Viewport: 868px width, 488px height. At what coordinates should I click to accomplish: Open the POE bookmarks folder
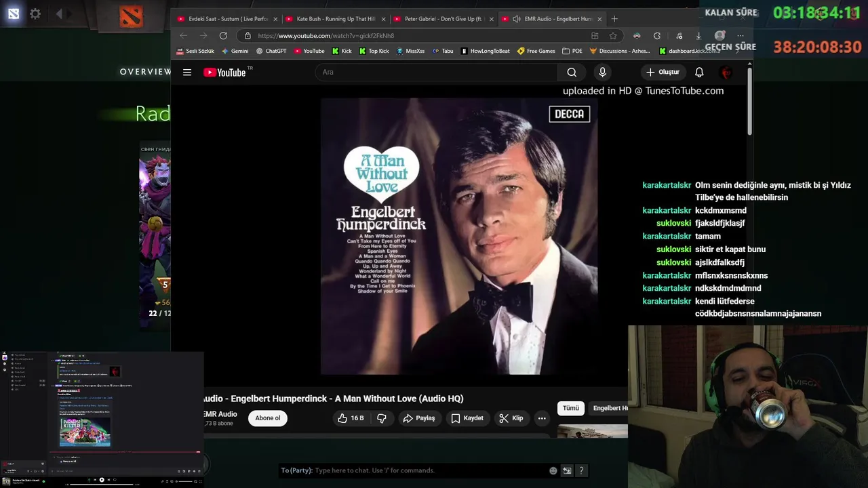pyautogui.click(x=572, y=51)
